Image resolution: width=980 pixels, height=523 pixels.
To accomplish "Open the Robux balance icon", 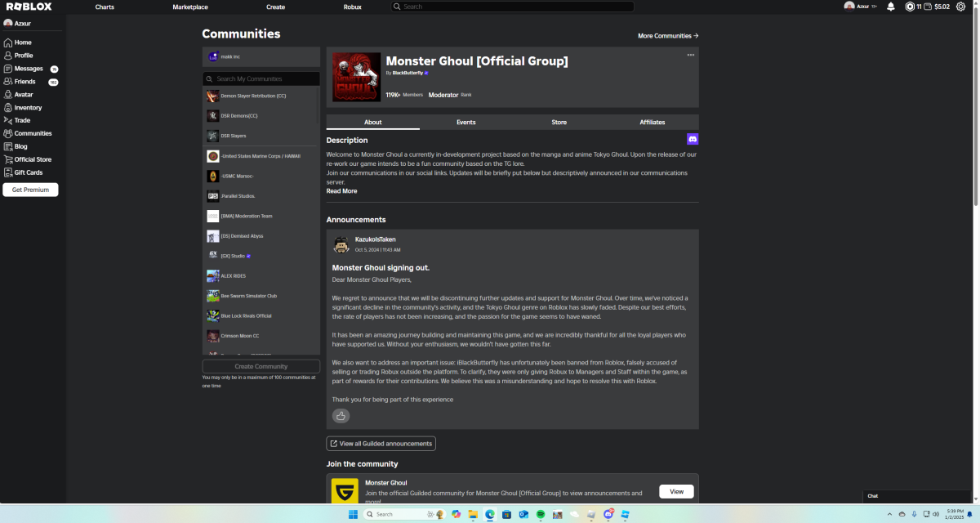I will (911, 7).
